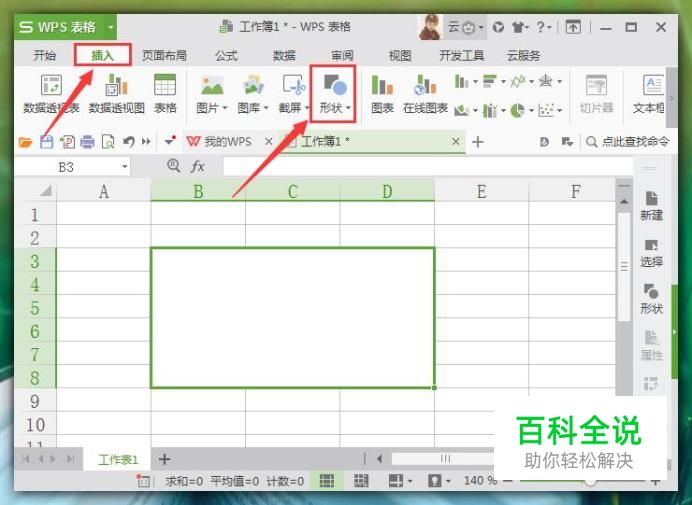Screen dimensions: 692x505
Task: Switch to the 页面布局 ribbon tab
Action: point(164,56)
